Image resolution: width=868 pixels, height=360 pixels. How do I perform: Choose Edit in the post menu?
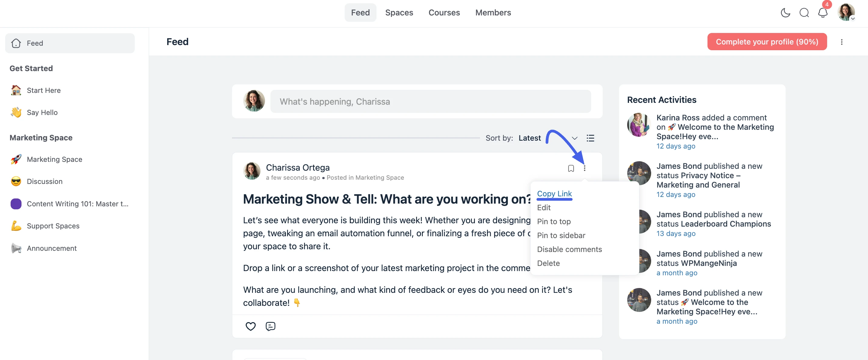(544, 208)
